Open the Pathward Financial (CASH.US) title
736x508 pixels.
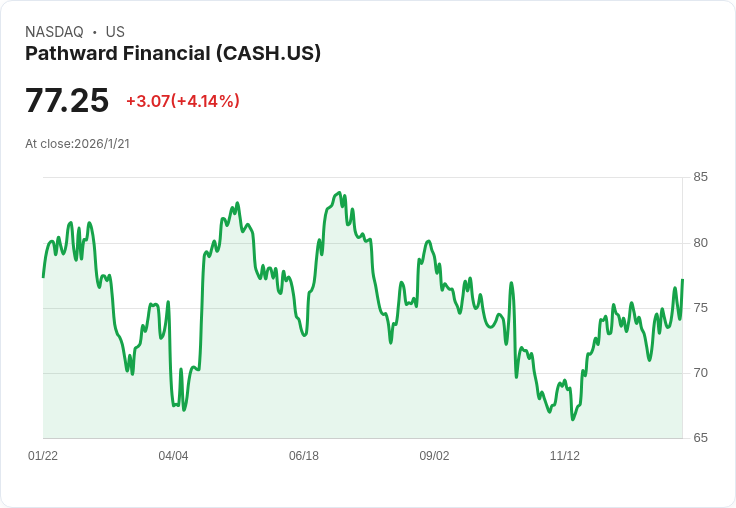(x=173, y=53)
